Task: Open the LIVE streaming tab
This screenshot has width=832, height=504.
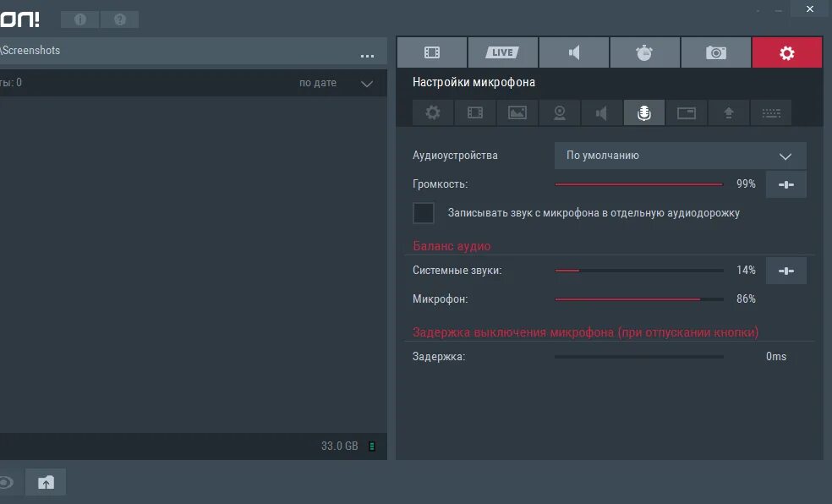Action: 502,52
